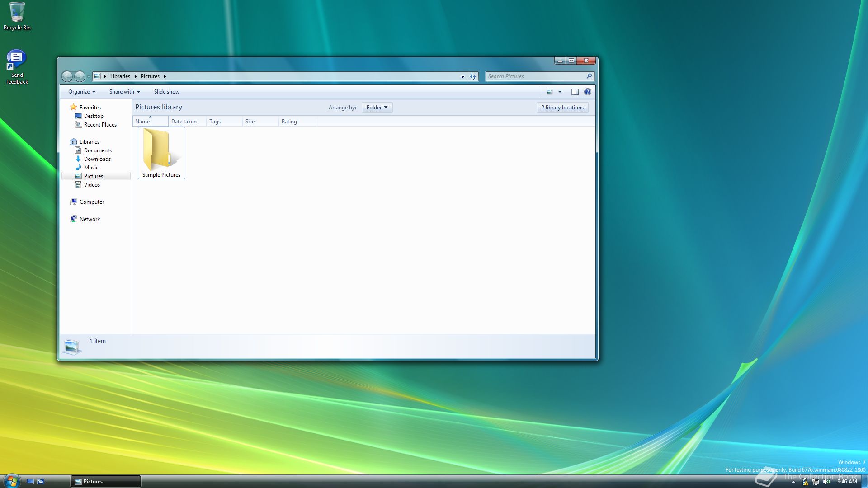This screenshot has height=488, width=868.
Task: Click the Libraries breadcrumb in the address bar
Action: click(120, 76)
